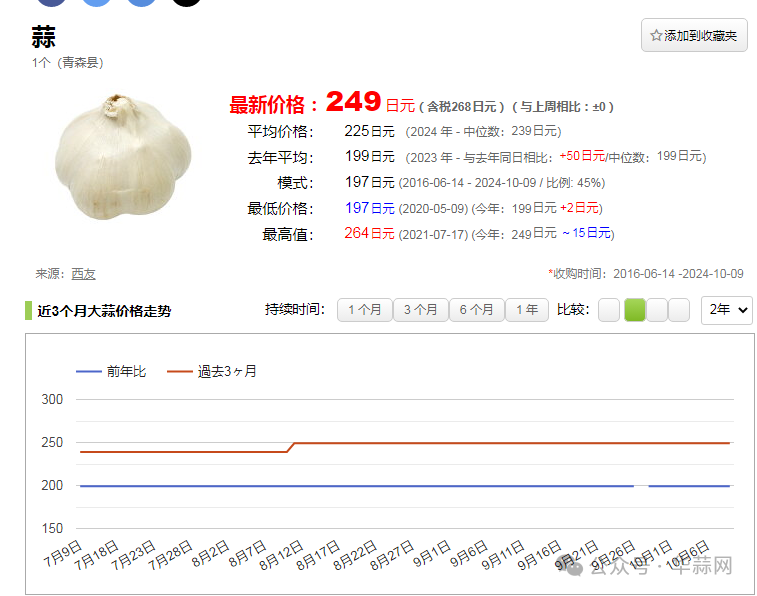Click the garlic product image
Image resolution: width=757 pixels, height=596 pixels.
(123, 157)
